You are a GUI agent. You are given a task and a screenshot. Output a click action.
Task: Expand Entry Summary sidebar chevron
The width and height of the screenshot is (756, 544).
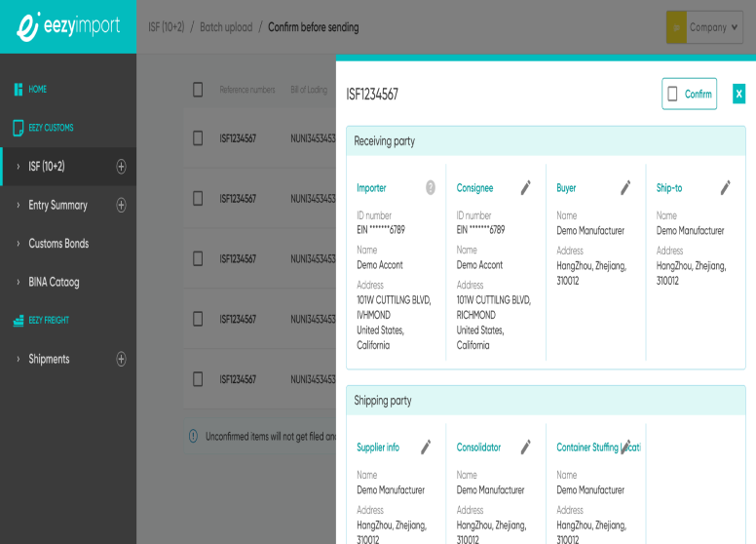(19, 205)
